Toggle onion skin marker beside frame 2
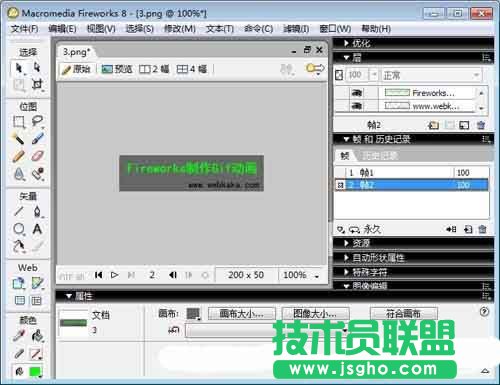This screenshot has width=500, height=385. click(340, 185)
